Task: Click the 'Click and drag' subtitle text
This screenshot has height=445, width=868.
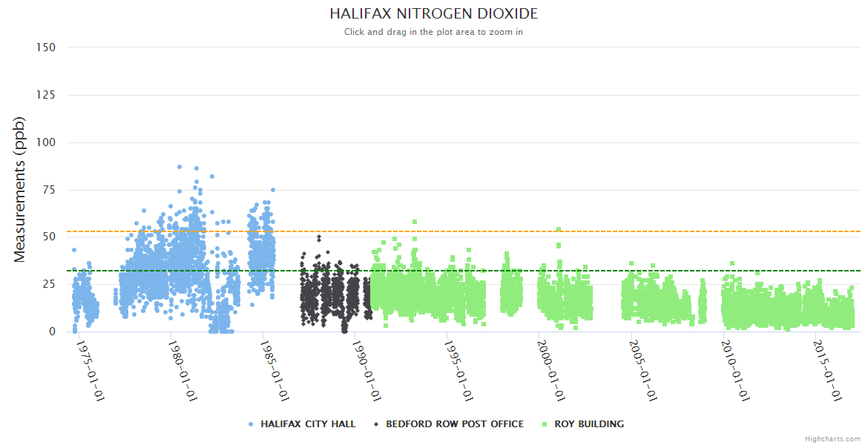Action: [434, 32]
